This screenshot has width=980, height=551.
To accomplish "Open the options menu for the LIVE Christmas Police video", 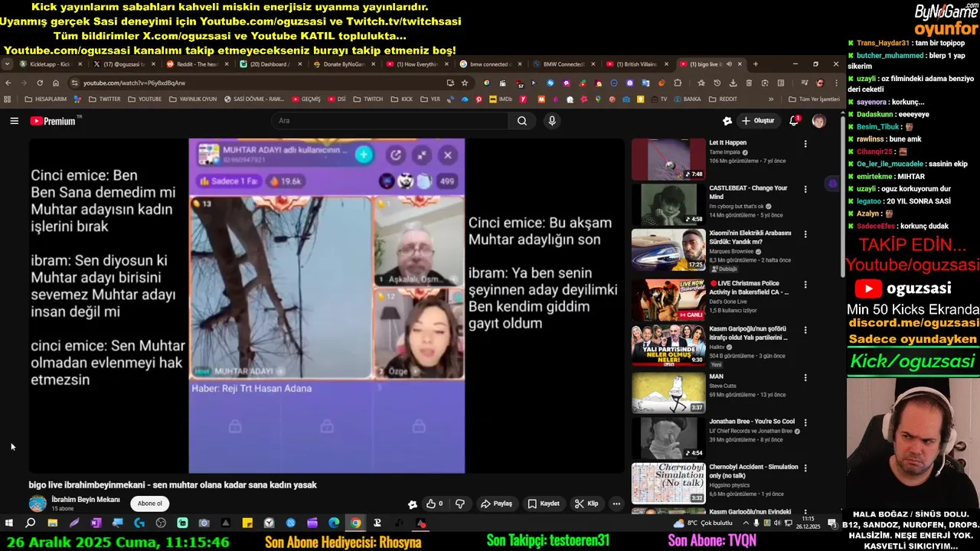I will coord(805,285).
